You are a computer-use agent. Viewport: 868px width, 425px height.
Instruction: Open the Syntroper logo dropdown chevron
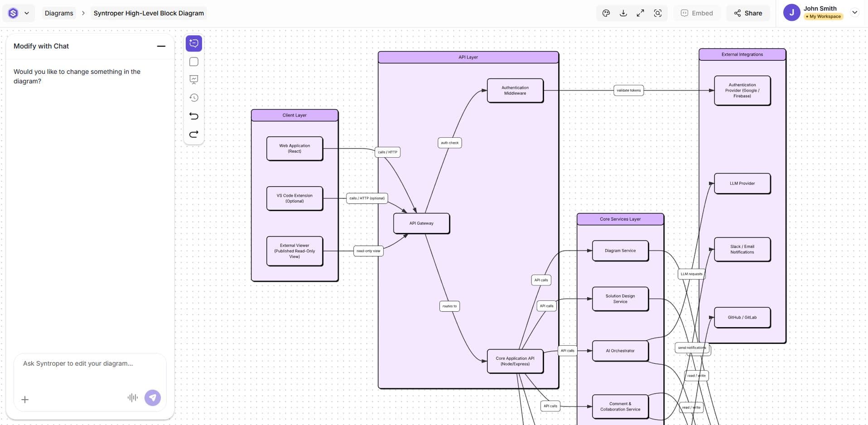pyautogui.click(x=27, y=13)
